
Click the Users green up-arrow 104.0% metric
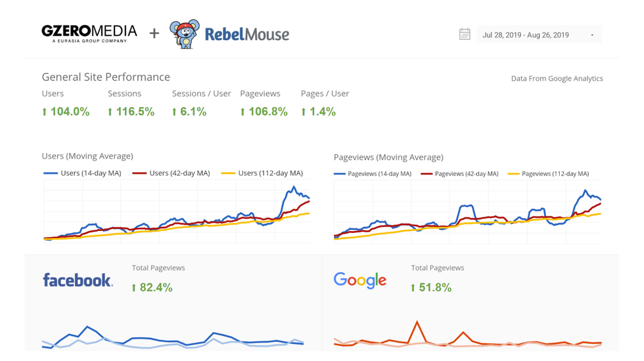66,112
